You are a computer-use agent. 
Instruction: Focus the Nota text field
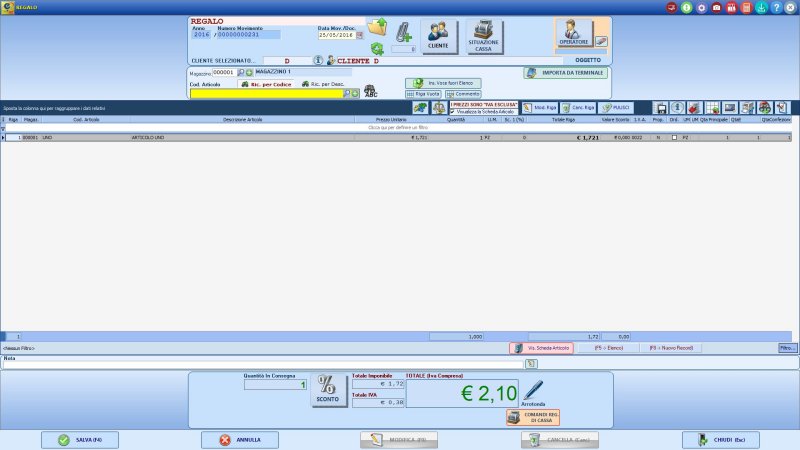click(x=263, y=364)
